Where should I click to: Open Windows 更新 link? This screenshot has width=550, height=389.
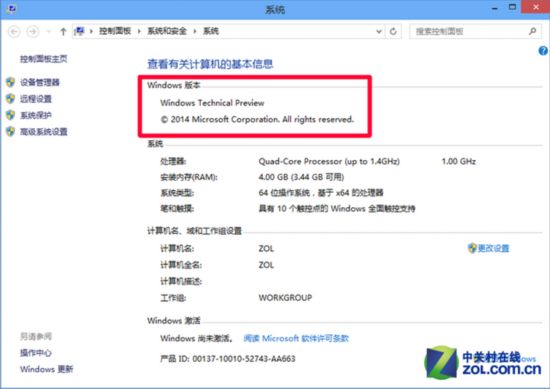click(x=47, y=369)
